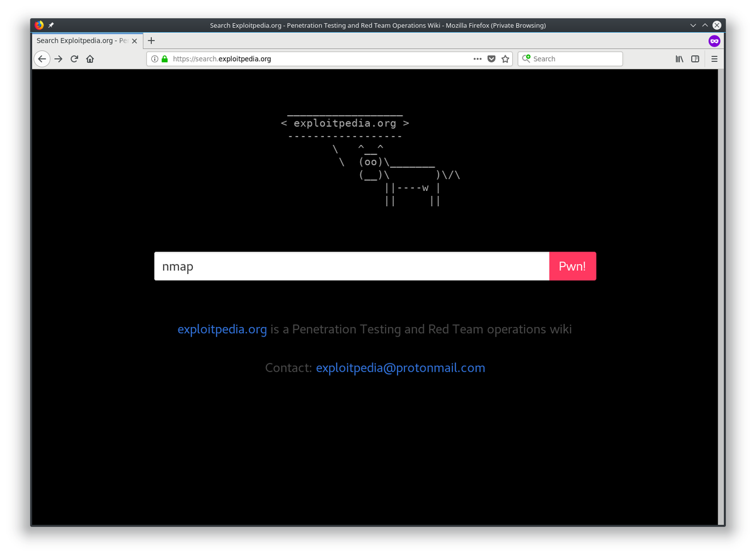Go forward with the forward arrow

59,59
